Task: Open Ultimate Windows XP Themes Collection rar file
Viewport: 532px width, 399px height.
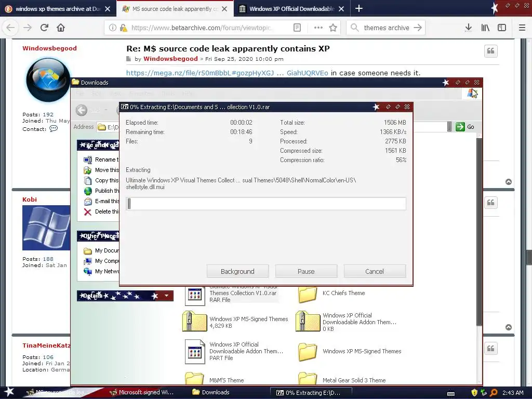Action: 232,294
